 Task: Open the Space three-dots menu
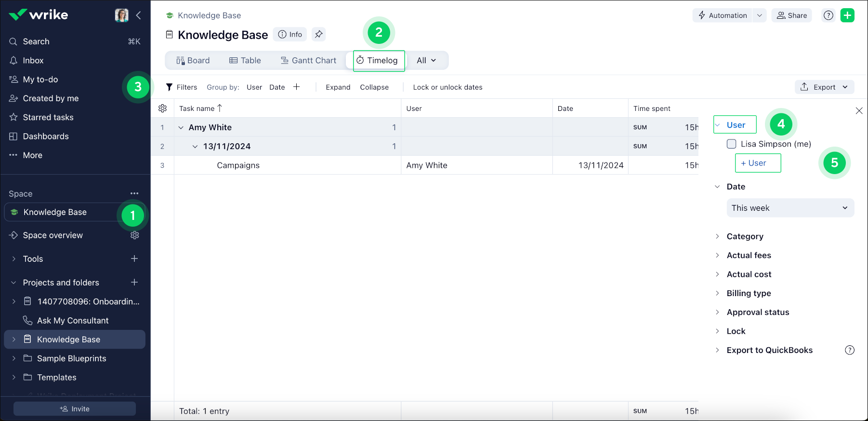click(x=134, y=193)
